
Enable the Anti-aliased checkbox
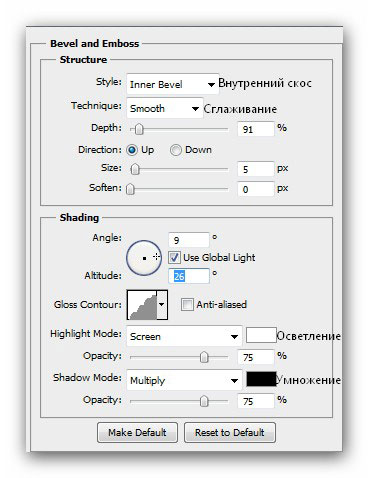click(187, 304)
